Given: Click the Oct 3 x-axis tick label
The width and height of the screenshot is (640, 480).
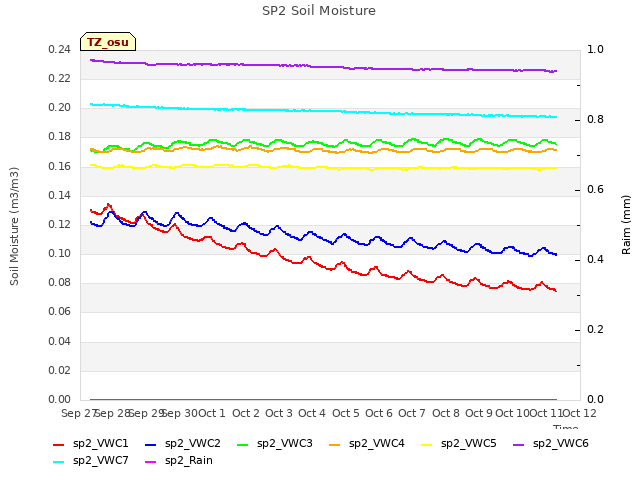Looking at the screenshot, I should coord(279,413).
